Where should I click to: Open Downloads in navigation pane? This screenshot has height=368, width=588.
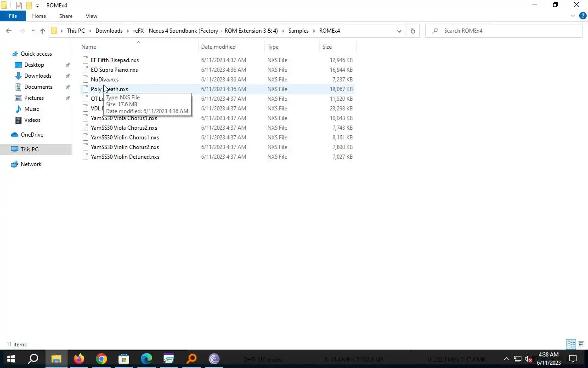[38, 76]
